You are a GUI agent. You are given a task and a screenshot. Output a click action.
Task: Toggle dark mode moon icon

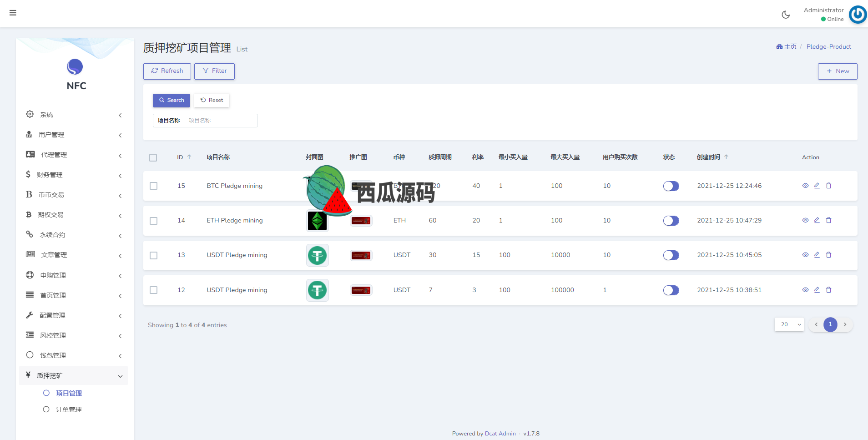point(786,15)
